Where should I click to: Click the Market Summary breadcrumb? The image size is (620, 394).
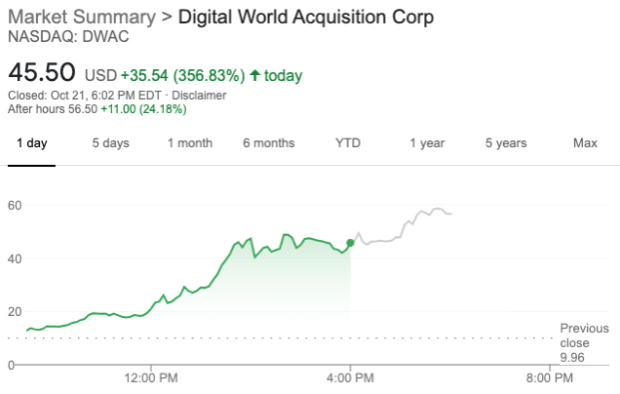(82, 17)
